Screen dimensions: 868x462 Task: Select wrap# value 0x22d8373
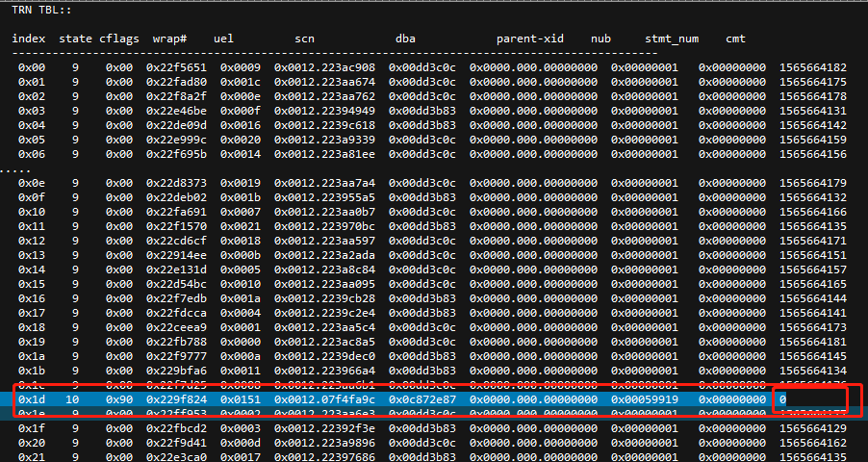pyautogui.click(x=177, y=183)
